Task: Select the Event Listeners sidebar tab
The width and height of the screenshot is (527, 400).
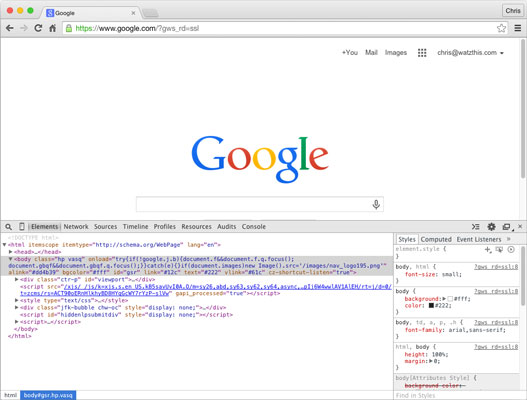Action: point(479,239)
